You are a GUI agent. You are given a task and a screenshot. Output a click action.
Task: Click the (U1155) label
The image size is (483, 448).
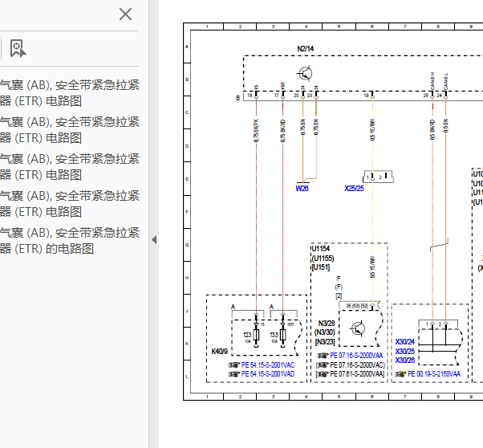323,258
